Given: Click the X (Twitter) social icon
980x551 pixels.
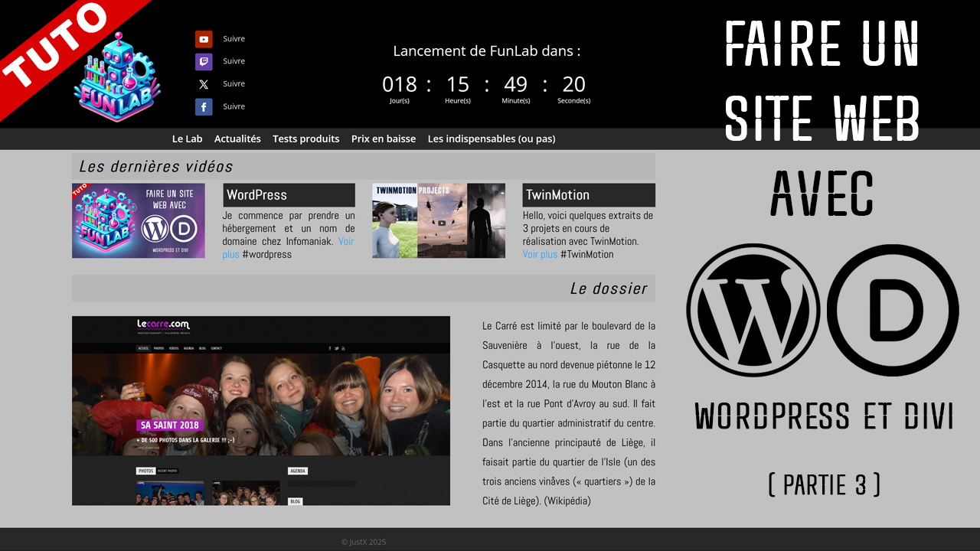Looking at the screenshot, I should click(x=204, y=84).
